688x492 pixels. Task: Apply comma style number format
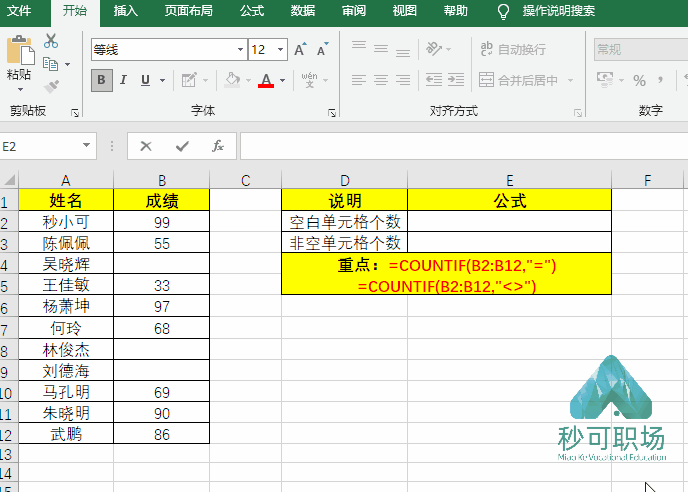click(x=660, y=80)
